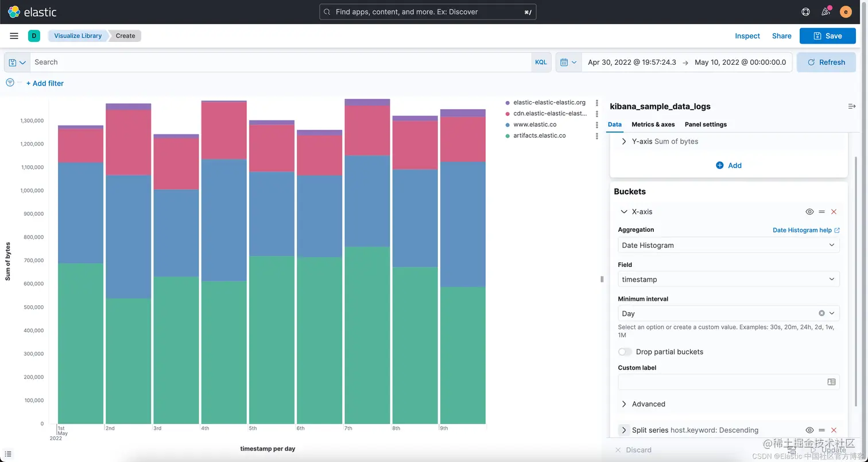Switch to the Metrics & axes tab

coord(653,125)
